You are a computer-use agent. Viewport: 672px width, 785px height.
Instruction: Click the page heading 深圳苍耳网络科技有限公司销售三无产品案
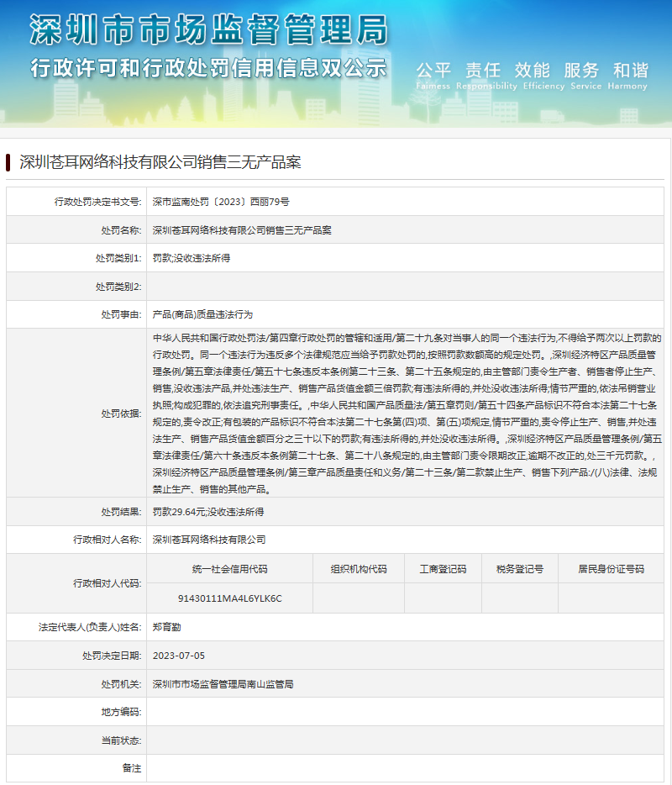pyautogui.click(x=160, y=162)
